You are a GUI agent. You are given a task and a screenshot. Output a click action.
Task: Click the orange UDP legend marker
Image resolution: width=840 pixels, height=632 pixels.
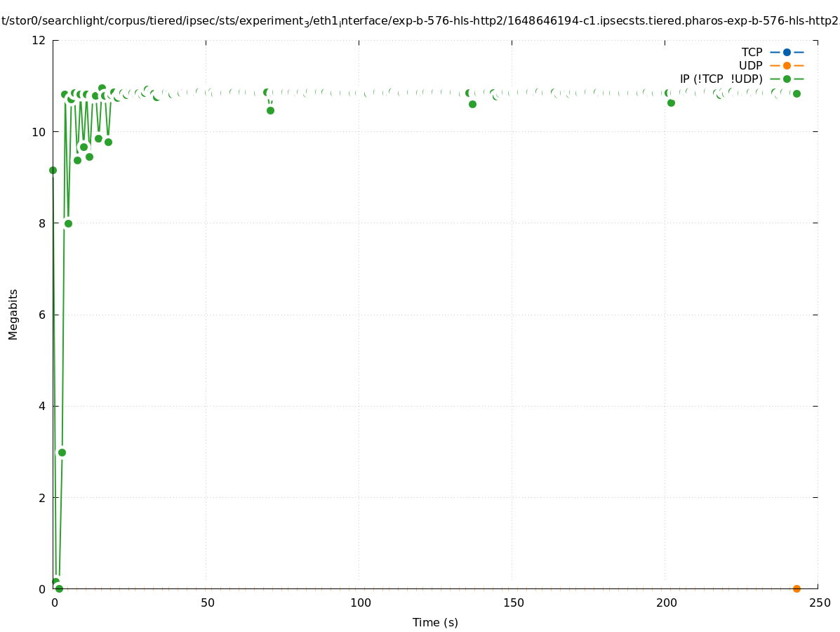point(787,65)
